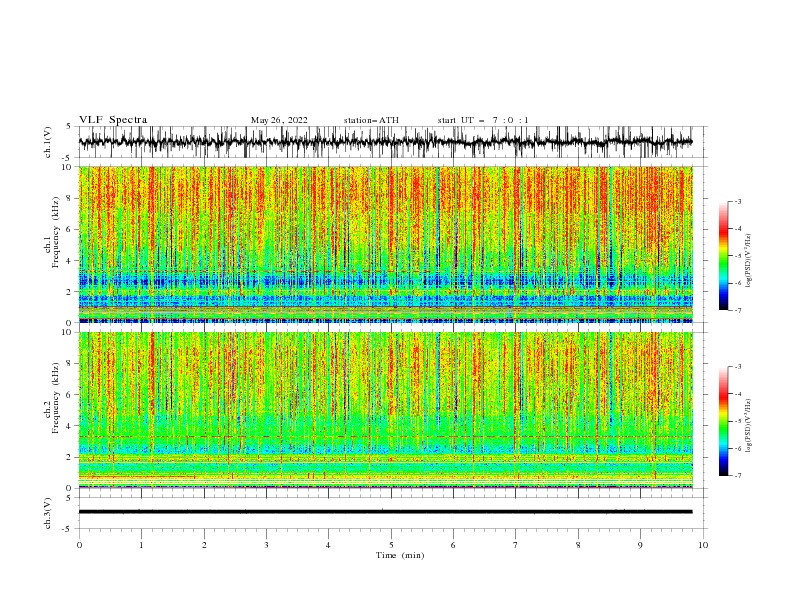Click the ch.2 PSD color scale bar
This screenshot has height=612, width=792.
coord(723,421)
